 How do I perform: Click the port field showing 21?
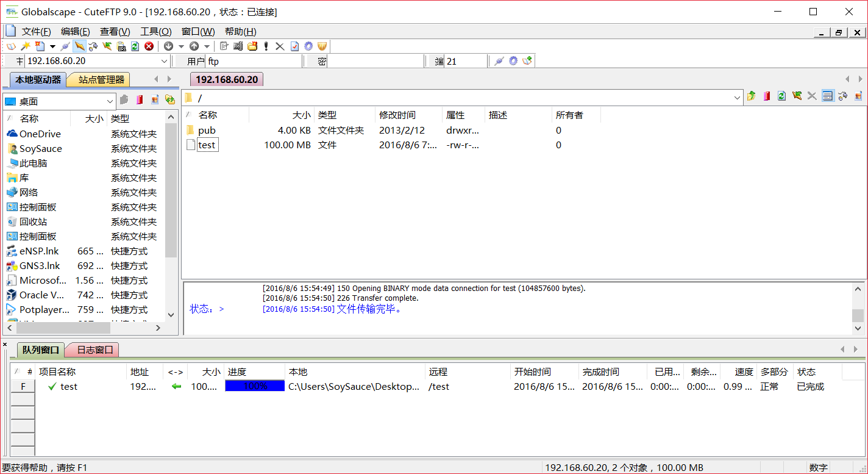pyautogui.click(x=466, y=61)
